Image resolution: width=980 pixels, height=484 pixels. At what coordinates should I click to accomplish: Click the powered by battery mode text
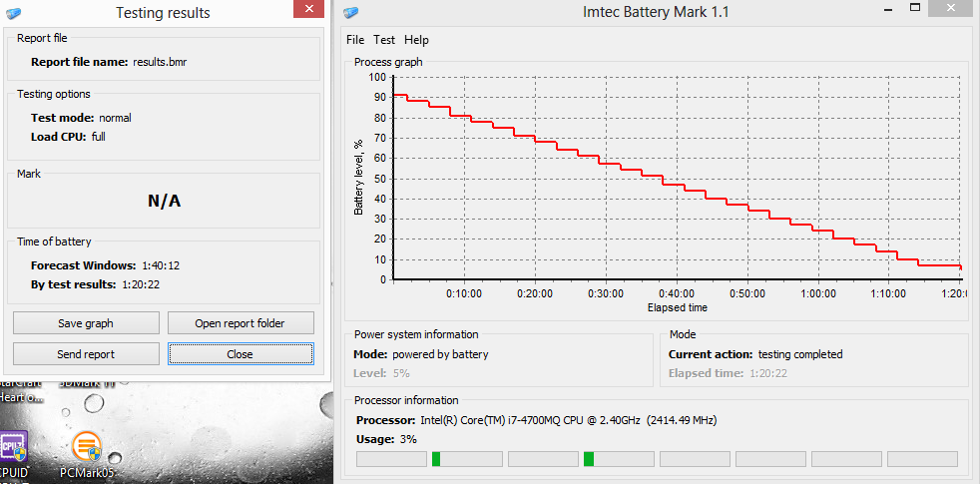coord(440,354)
